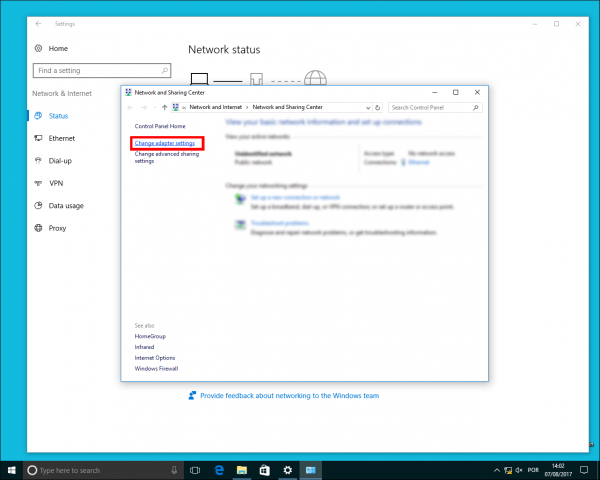Click the Cortana microphone icon
The height and width of the screenshot is (480, 600).
174,470
